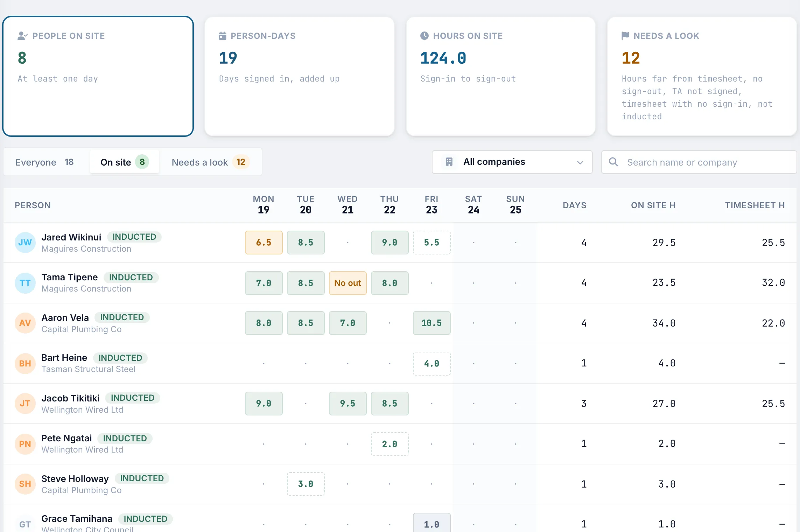Click Jared Wikinui's Monday 6.5 hours cell

click(x=264, y=243)
